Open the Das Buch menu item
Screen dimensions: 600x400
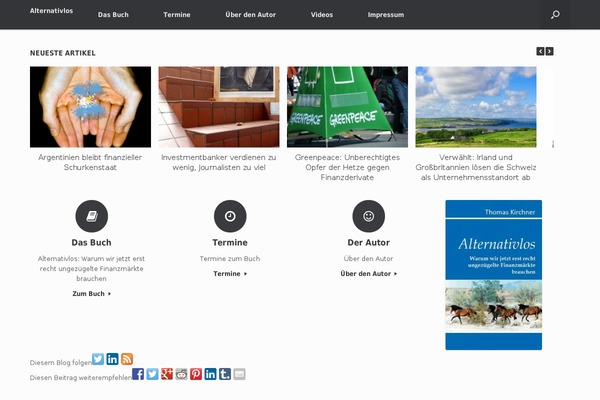pyautogui.click(x=113, y=15)
